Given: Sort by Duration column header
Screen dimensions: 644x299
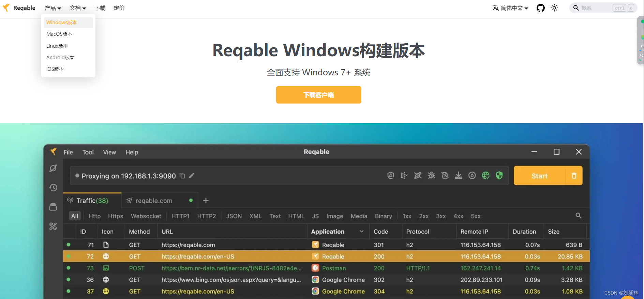Looking at the screenshot, I should click(524, 232).
